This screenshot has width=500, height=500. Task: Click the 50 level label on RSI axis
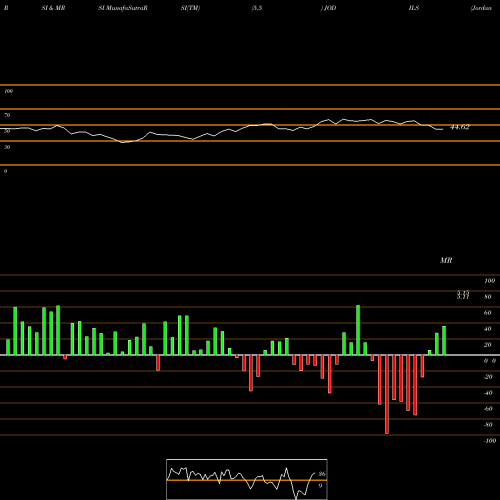click(7, 131)
